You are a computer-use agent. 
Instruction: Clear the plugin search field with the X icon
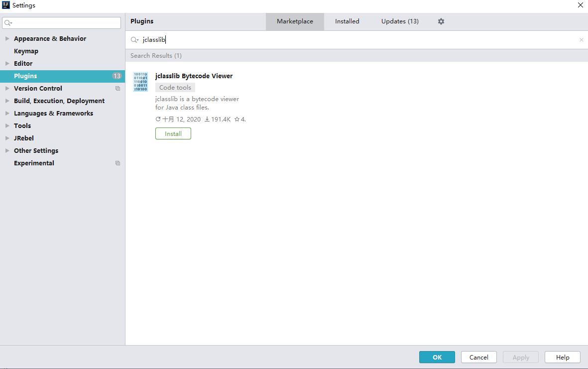tap(581, 40)
